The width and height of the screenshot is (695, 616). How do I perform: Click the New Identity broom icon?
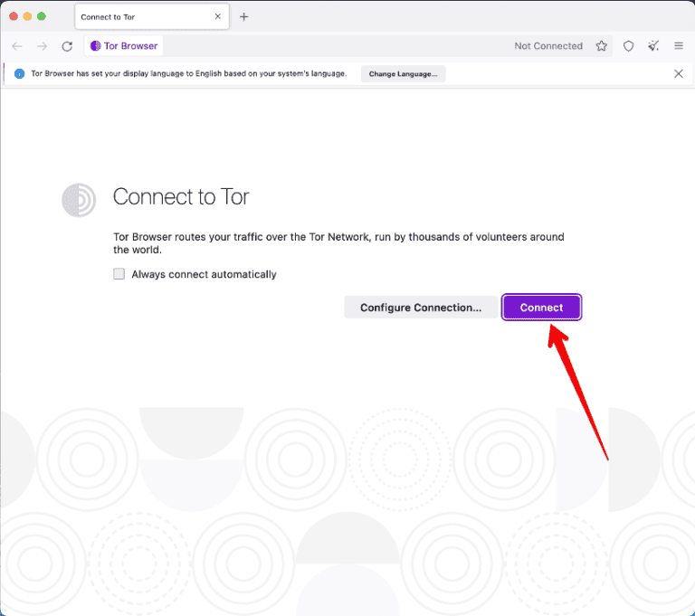(x=653, y=46)
